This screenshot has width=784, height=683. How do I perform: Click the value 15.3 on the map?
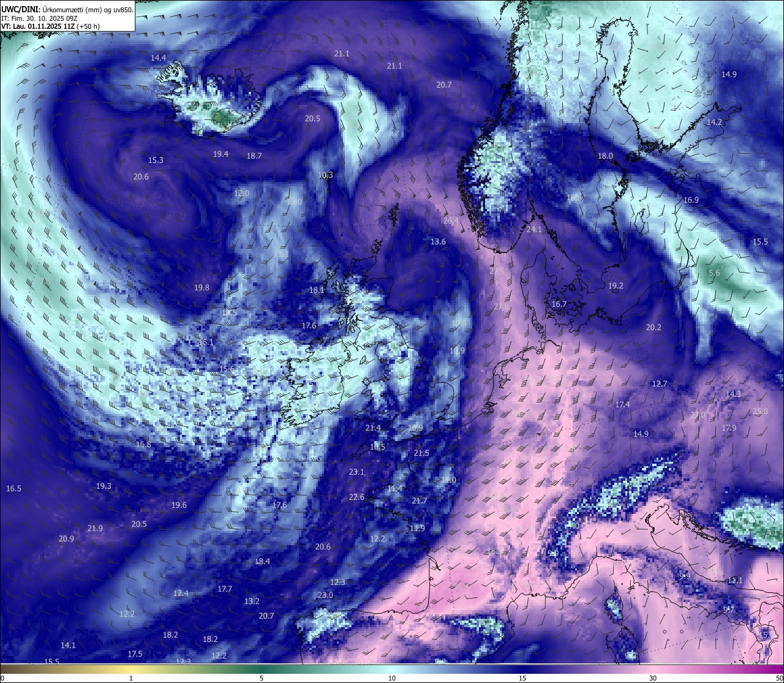(x=156, y=160)
